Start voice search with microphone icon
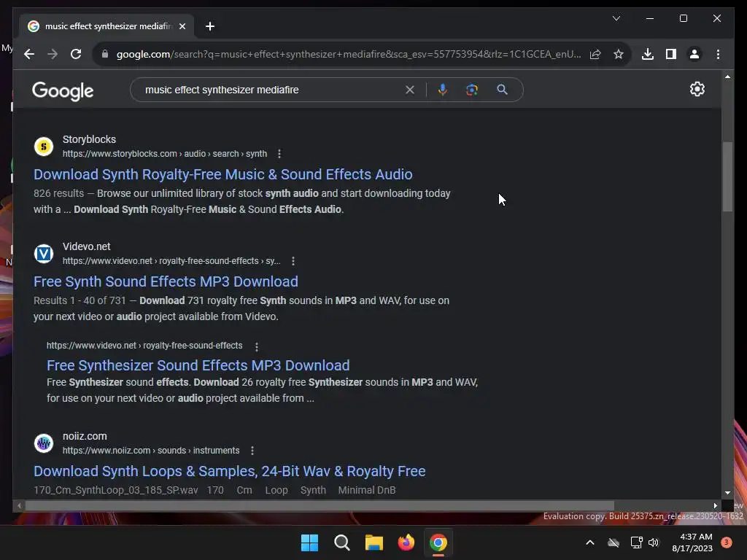Viewport: 747px width, 560px height. [x=443, y=90]
